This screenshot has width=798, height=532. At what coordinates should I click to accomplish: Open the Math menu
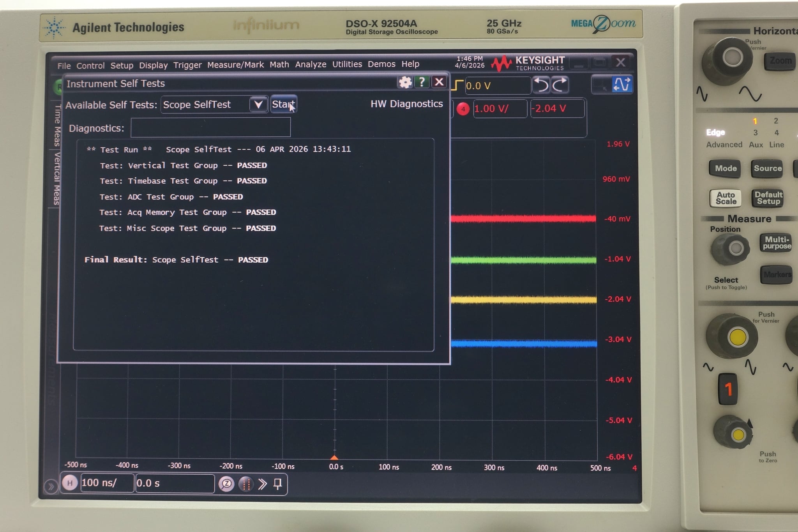pyautogui.click(x=279, y=64)
